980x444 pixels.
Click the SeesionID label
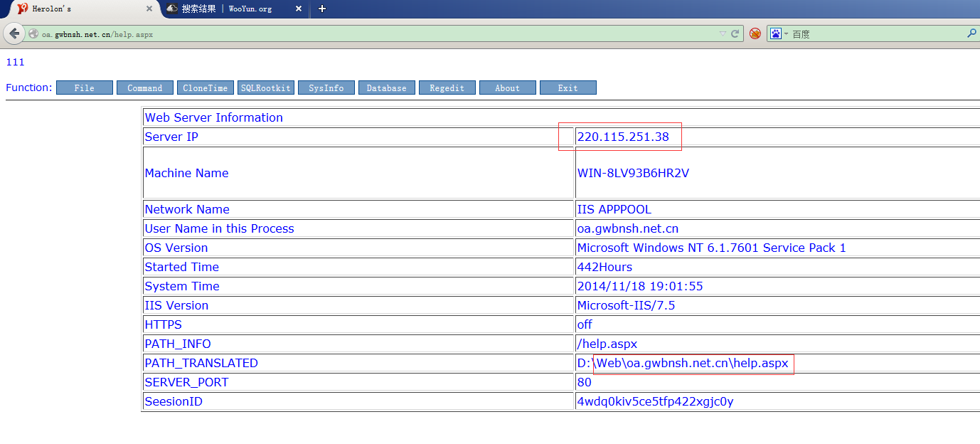tap(174, 401)
